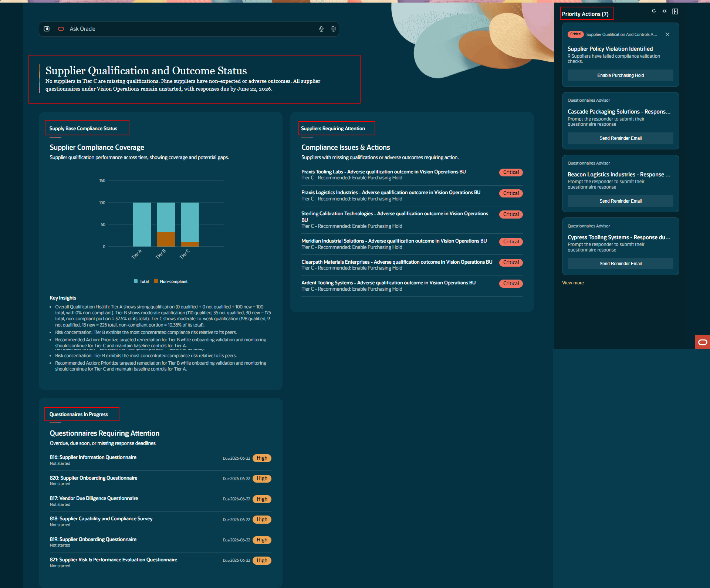Open 820: Supplier Onboarding Questionnaire
Screen dimensions: 710x588
[x=160, y=481]
